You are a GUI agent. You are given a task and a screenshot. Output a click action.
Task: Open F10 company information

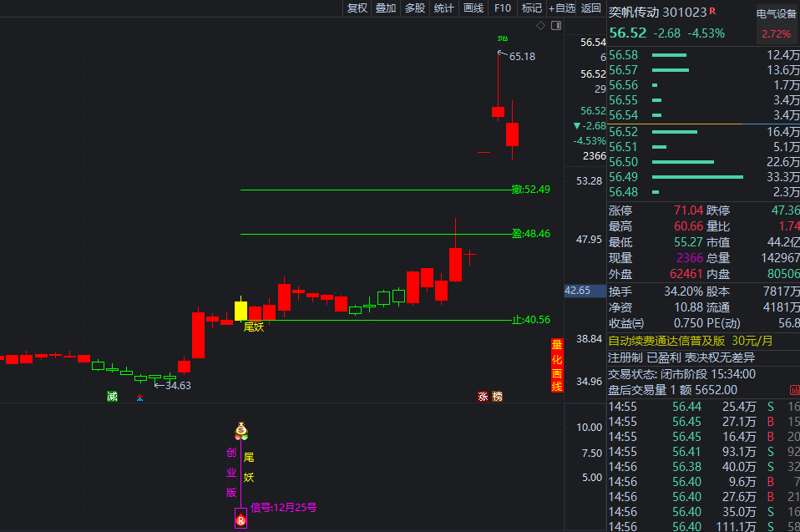[x=503, y=8]
